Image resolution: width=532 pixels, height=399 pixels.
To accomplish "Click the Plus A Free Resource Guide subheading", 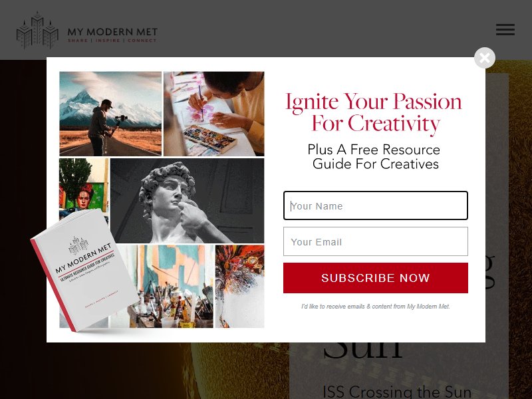I will click(374, 157).
